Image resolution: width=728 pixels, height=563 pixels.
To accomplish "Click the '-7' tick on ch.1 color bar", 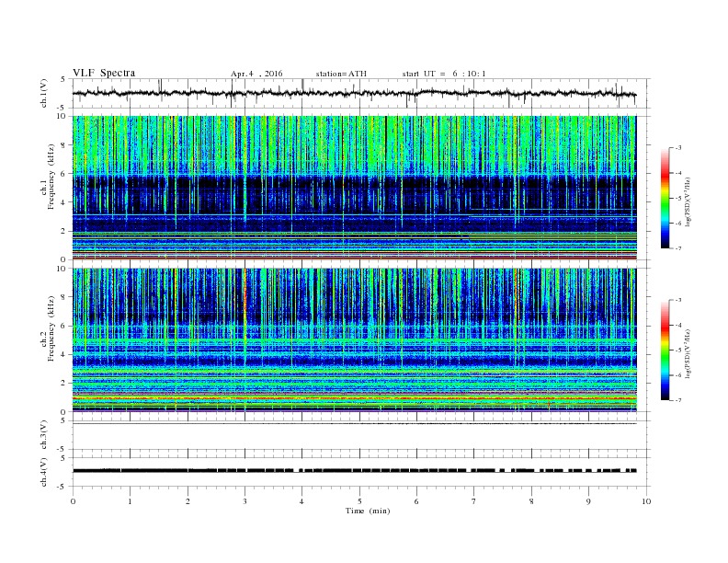I will 678,248.
